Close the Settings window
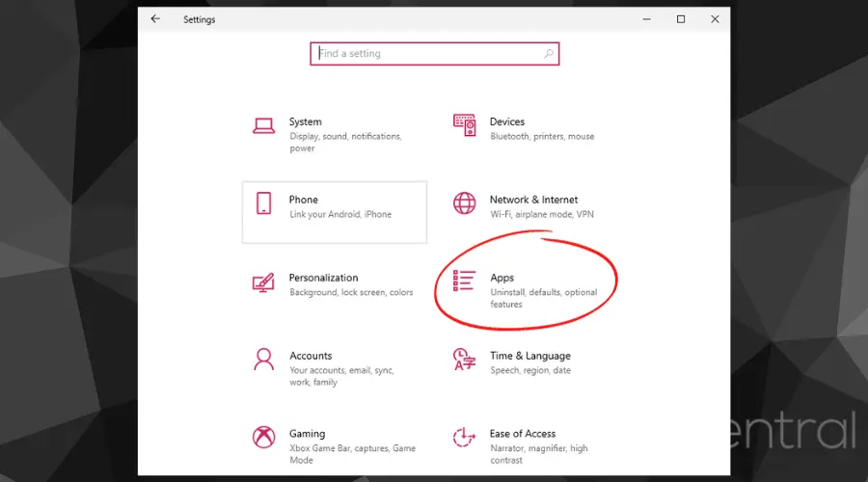This screenshot has height=482, width=868. [x=715, y=19]
